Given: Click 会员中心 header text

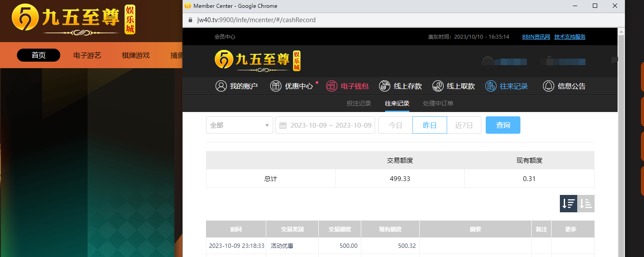Looking at the screenshot, I should 225,37.
